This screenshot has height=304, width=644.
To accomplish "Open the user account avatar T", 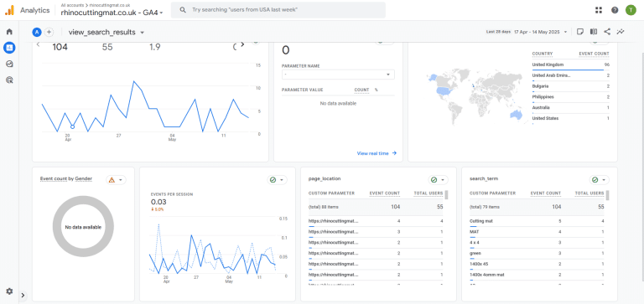I will click(631, 10).
